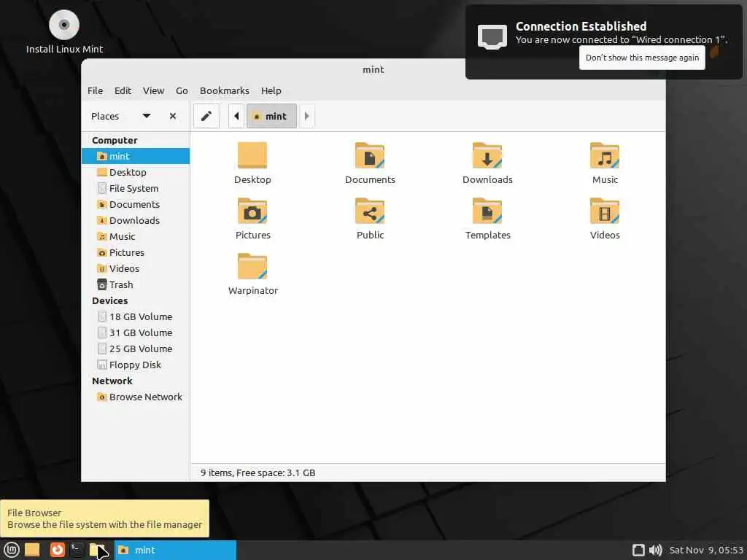Open the Pictures folder icon in main pane
This screenshot has height=560, width=747.
pos(252,211)
